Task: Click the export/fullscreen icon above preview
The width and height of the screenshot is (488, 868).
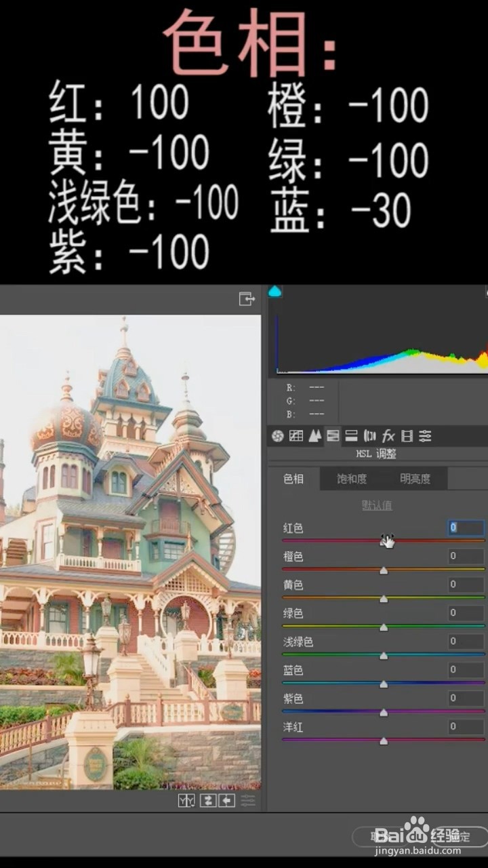Action: pyautogui.click(x=247, y=298)
